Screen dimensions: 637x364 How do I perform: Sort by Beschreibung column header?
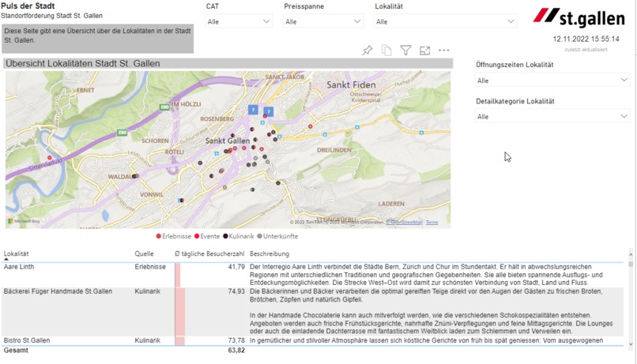click(x=269, y=253)
